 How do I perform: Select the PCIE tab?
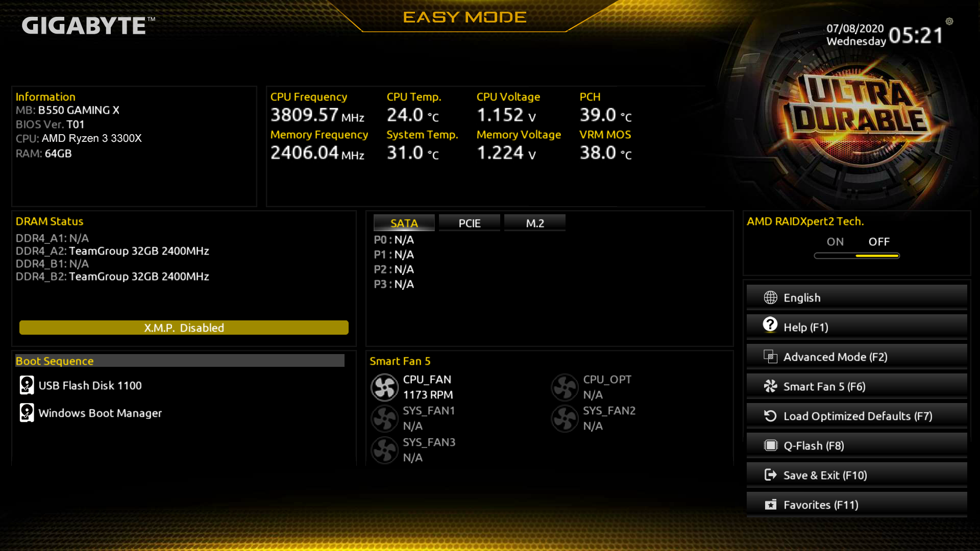[x=470, y=222]
